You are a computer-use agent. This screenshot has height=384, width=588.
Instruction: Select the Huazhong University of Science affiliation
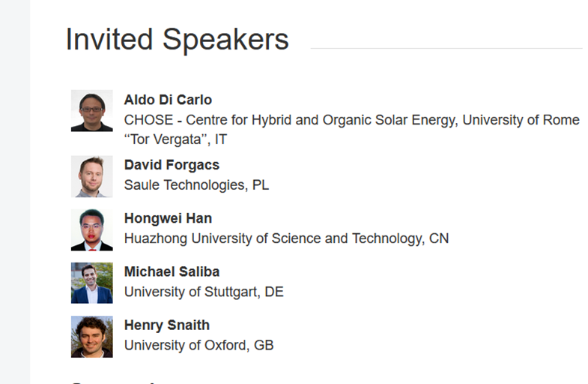coord(286,238)
